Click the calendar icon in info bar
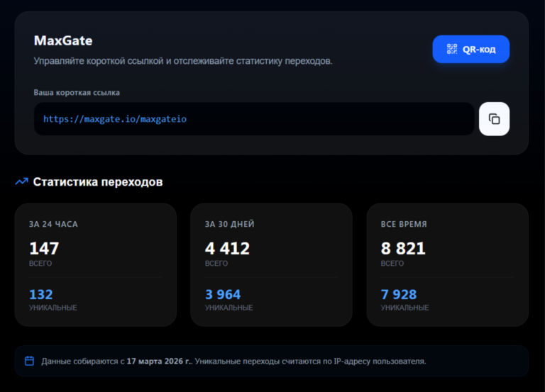The image size is (545, 392). [x=29, y=361]
